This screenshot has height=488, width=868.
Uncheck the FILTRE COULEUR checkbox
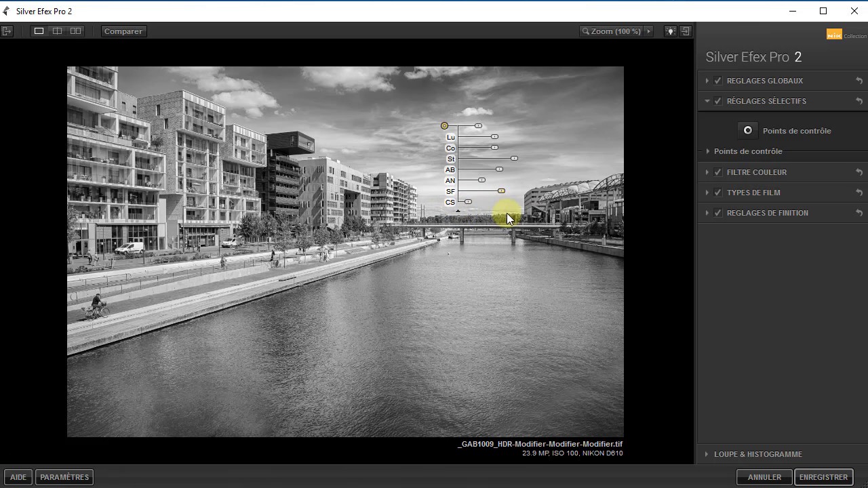click(718, 172)
